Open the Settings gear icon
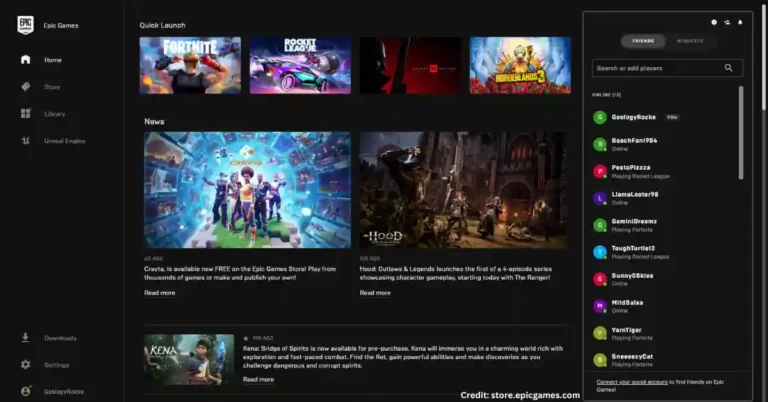The height and width of the screenshot is (402, 768). click(25, 364)
